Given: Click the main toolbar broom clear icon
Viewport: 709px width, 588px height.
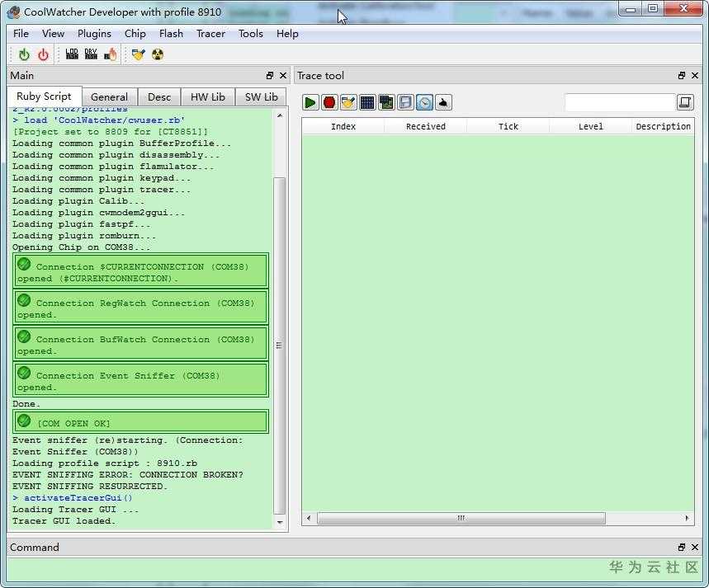Looking at the screenshot, I should click(138, 54).
